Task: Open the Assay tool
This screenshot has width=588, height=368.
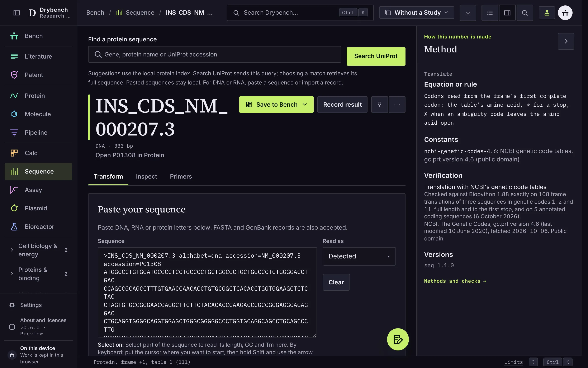Action: tap(38, 190)
